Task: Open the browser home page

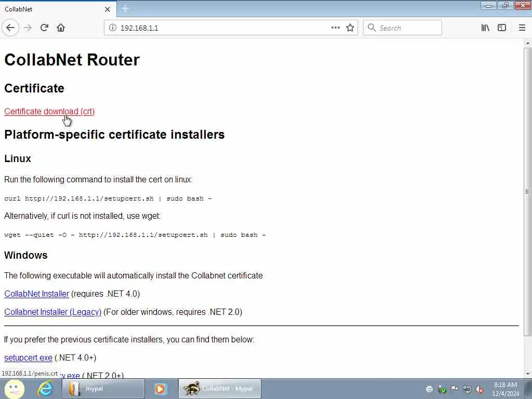Action: 61,28
